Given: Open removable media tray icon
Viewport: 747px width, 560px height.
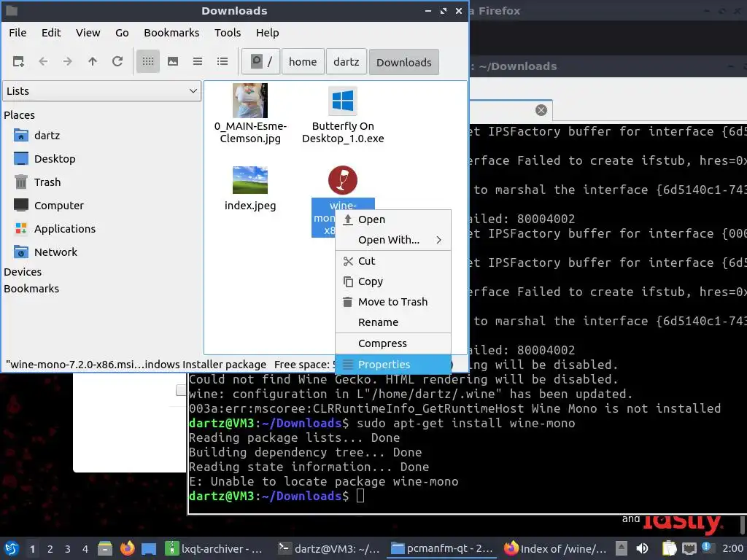Looking at the screenshot, I should (x=622, y=548).
